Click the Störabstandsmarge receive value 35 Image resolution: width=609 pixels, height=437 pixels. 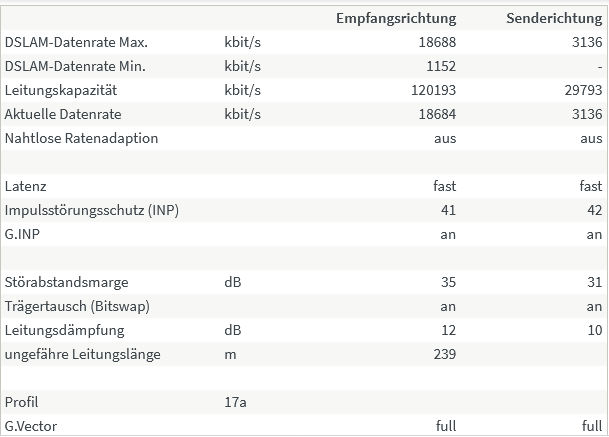coord(448,282)
